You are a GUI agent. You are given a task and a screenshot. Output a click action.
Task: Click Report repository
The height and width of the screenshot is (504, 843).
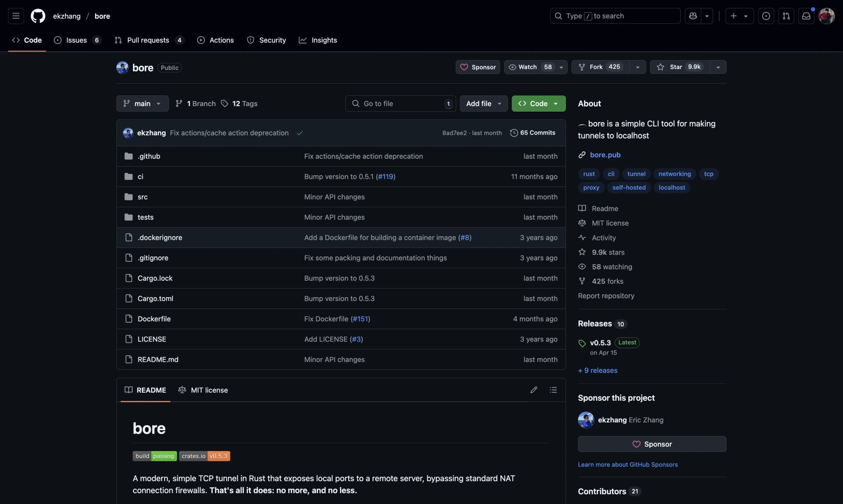606,296
